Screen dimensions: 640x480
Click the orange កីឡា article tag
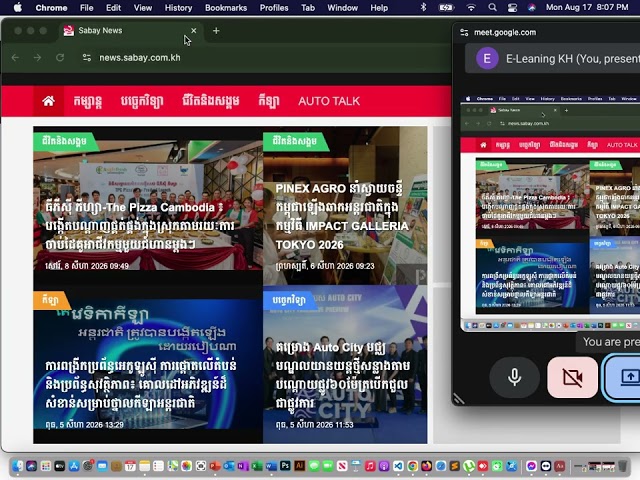tap(50, 300)
